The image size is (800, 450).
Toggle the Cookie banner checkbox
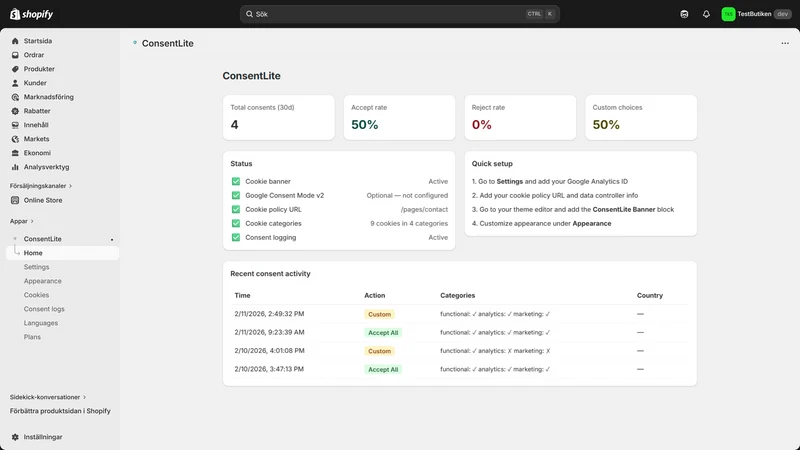(236, 181)
